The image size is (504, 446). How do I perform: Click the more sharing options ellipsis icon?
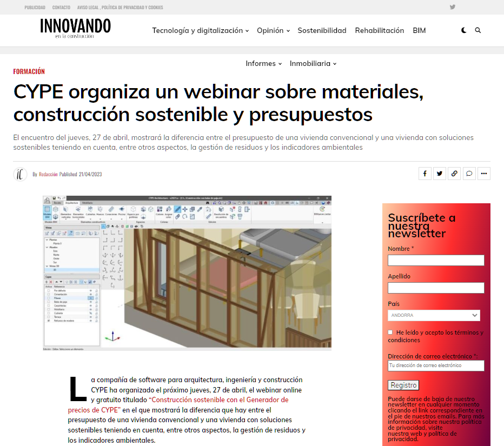click(483, 173)
